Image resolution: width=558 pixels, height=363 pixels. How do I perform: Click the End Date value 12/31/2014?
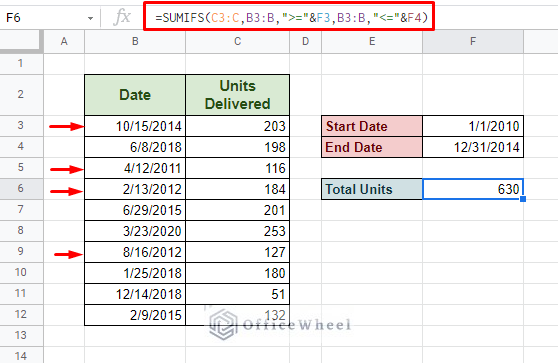[473, 147]
